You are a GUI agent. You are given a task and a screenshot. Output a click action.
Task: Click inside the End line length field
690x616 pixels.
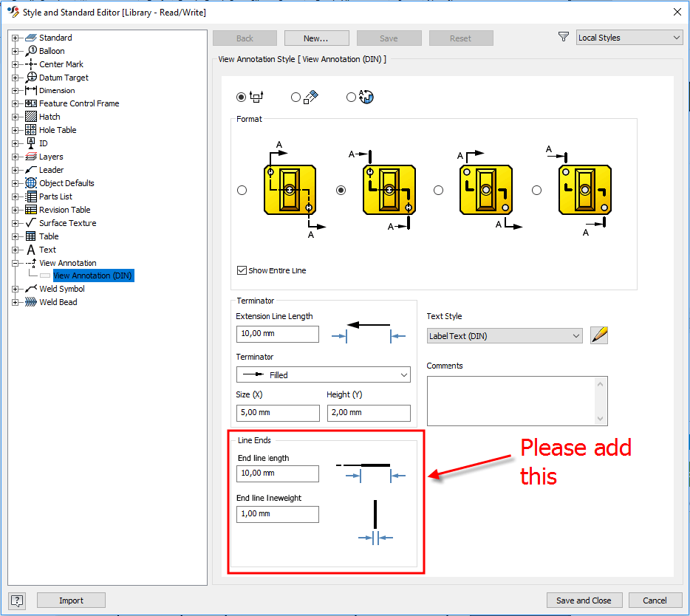tap(277, 473)
